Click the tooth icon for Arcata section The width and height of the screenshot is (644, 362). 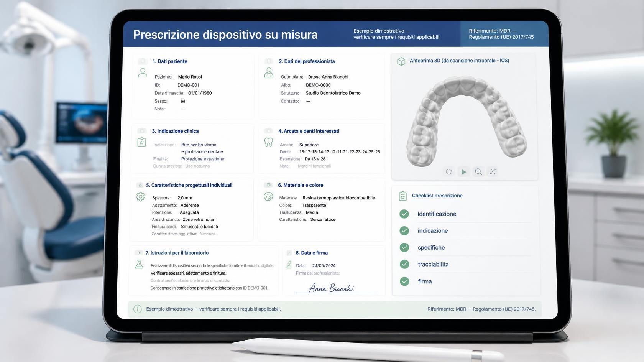268,142
